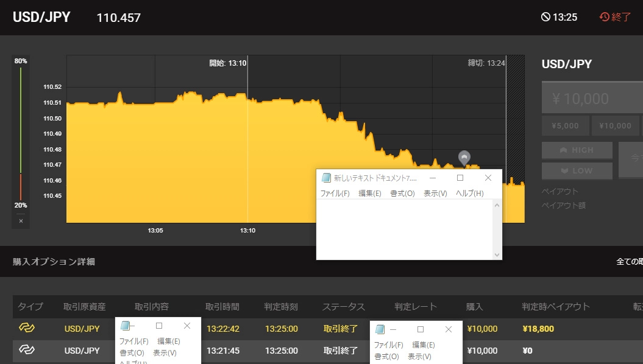Select the LOW option button
The height and width of the screenshot is (364, 643).
point(577,171)
